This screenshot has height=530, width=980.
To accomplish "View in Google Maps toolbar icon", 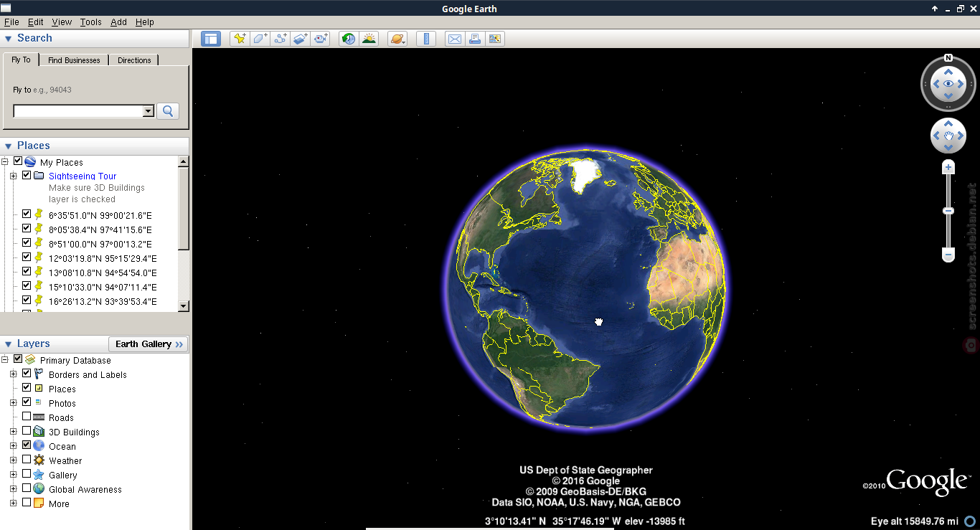I will (494, 39).
